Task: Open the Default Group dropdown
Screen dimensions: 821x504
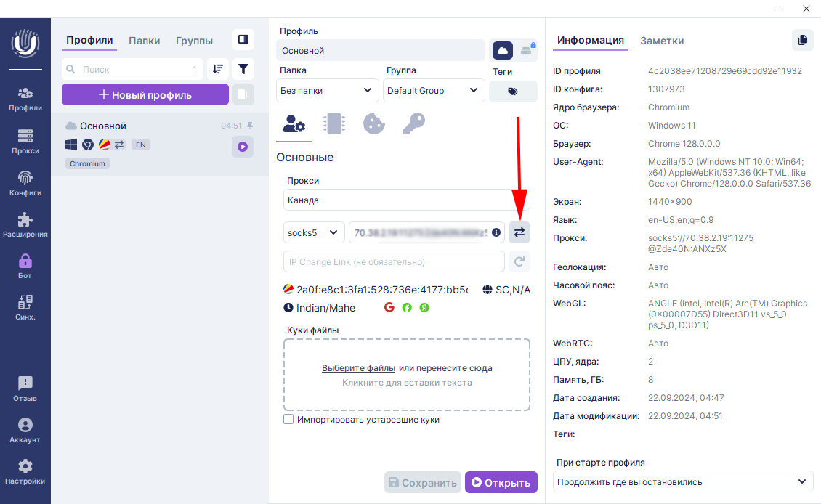Action: [433, 91]
